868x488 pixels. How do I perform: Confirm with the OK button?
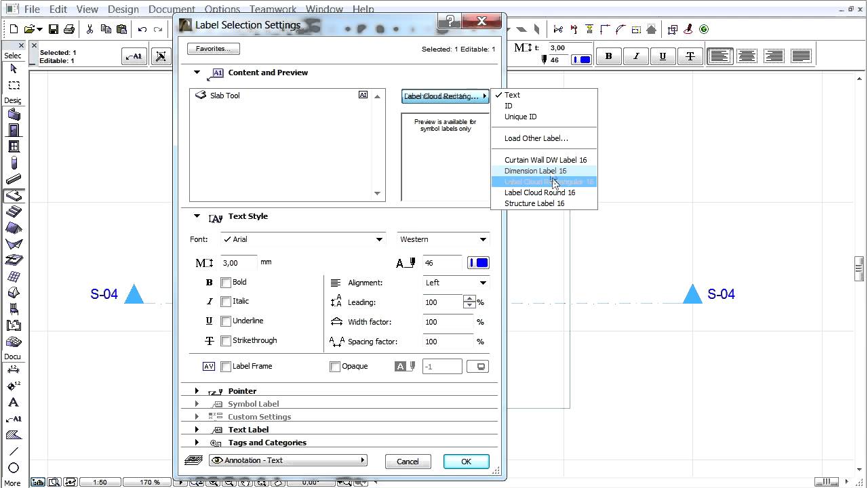point(466,462)
